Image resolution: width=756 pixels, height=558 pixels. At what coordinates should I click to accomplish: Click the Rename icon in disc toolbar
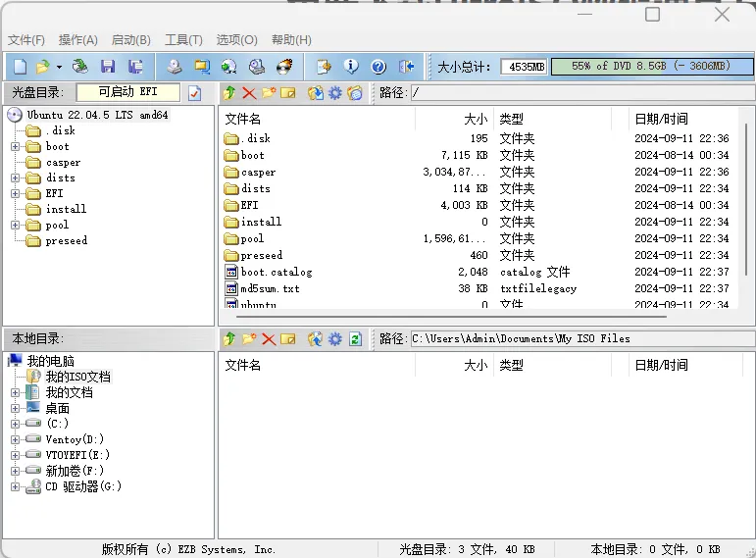click(288, 92)
